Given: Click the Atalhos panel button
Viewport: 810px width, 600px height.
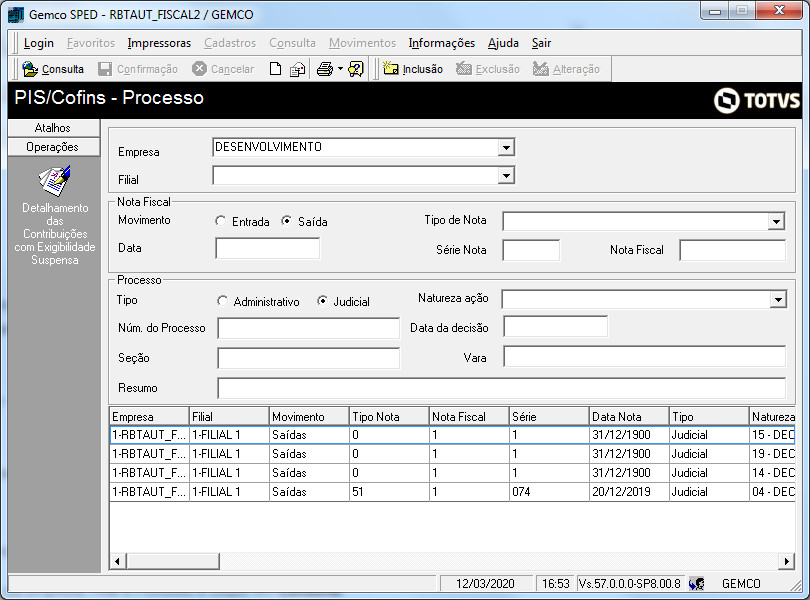Looking at the screenshot, I should click(x=54, y=128).
